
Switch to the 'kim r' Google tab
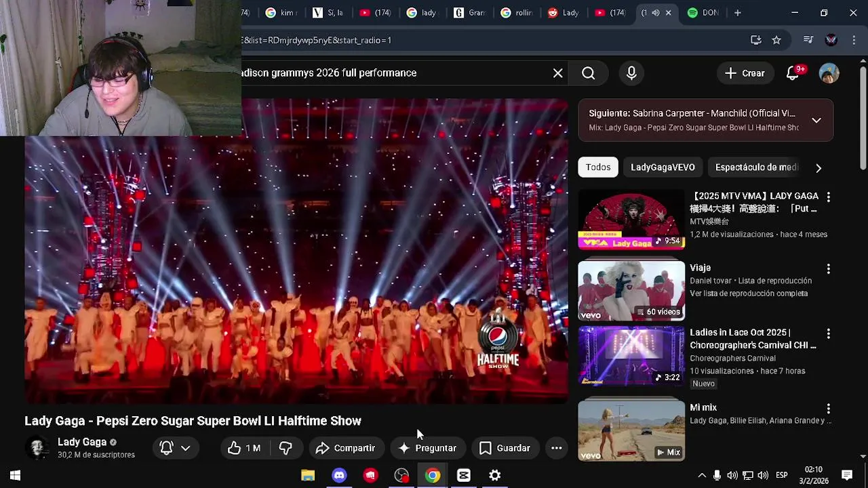coord(281,13)
